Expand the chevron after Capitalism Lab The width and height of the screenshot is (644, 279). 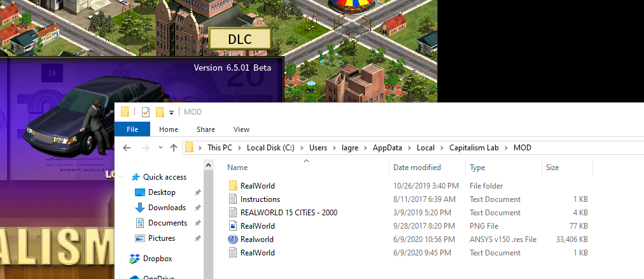click(507, 148)
